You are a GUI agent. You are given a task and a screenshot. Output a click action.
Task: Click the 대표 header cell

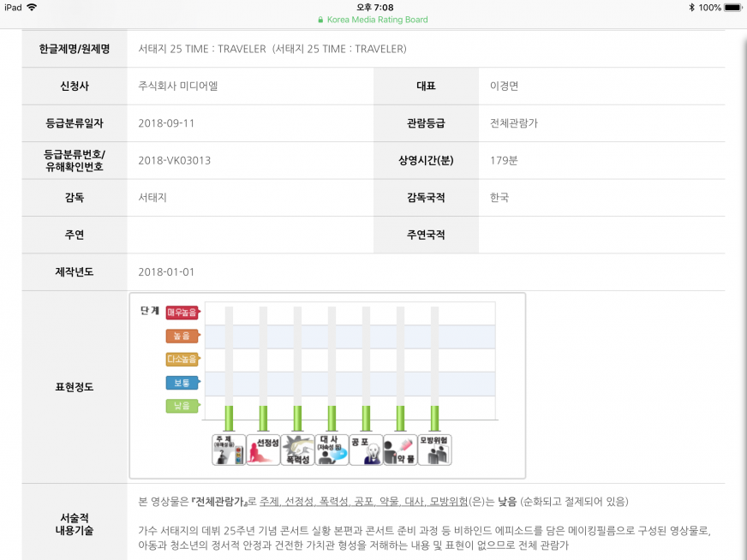coord(427,86)
